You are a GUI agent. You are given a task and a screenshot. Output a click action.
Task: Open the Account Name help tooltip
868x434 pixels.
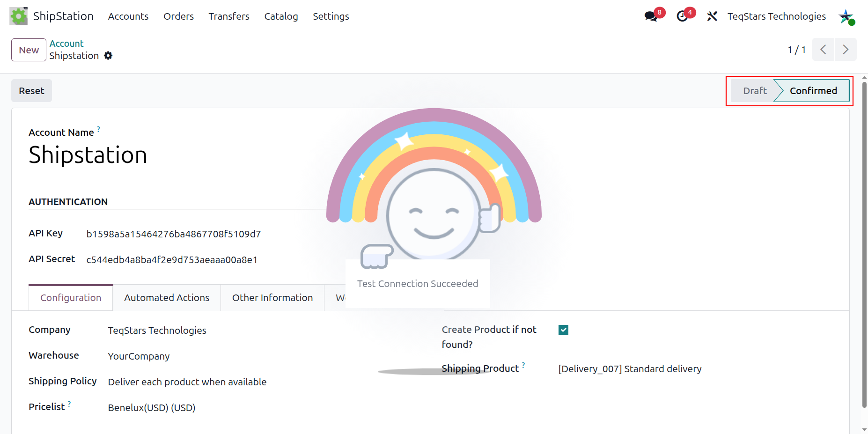coord(98,128)
